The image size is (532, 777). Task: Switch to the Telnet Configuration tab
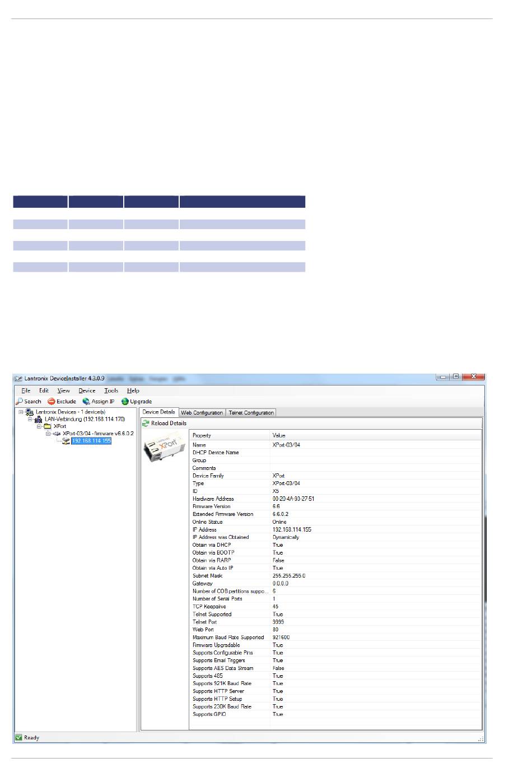point(251,413)
